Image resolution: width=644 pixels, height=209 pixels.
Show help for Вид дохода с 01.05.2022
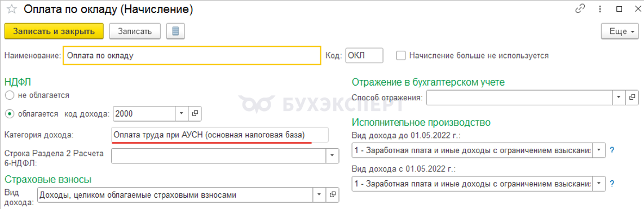612,183
